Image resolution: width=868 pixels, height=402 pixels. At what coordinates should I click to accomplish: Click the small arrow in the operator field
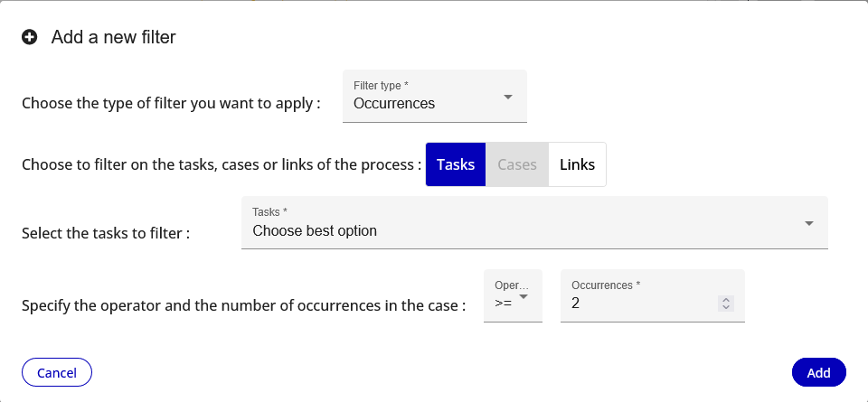coord(524,296)
